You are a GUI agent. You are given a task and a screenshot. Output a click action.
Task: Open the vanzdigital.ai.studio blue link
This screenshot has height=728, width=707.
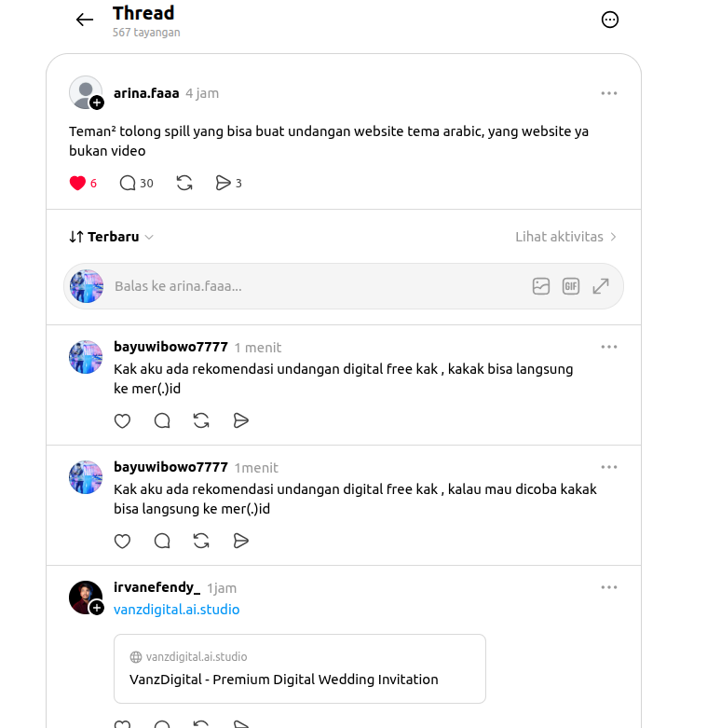[176, 609]
